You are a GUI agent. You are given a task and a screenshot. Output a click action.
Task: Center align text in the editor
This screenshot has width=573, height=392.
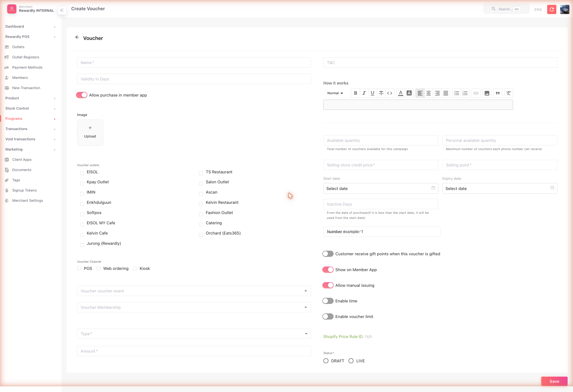(429, 93)
